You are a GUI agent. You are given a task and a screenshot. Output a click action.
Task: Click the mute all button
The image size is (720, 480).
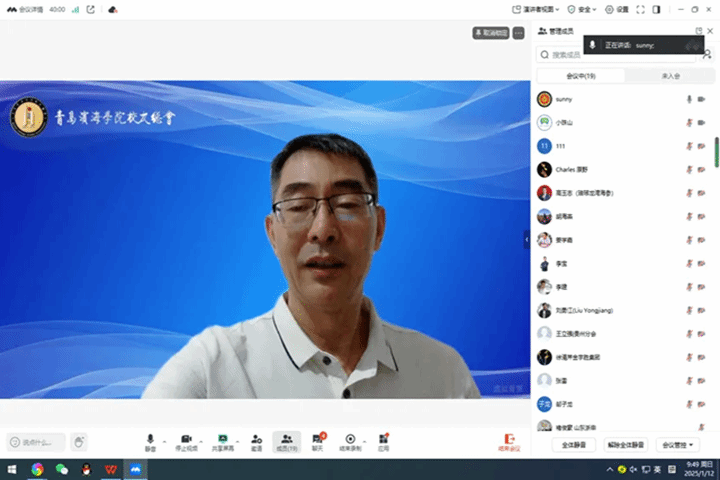tap(574, 445)
